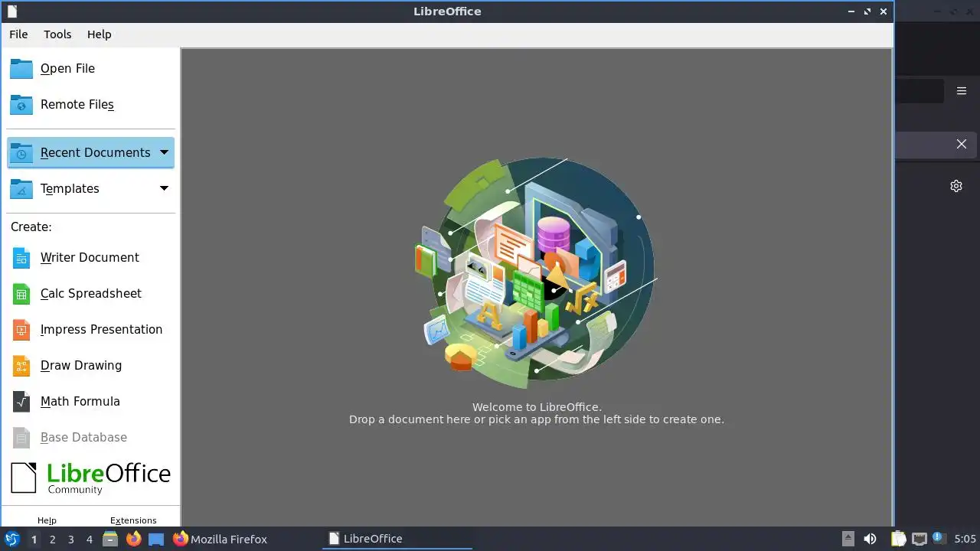Click the settings gear in the background window
Screen dimensions: 980x551
tap(956, 186)
